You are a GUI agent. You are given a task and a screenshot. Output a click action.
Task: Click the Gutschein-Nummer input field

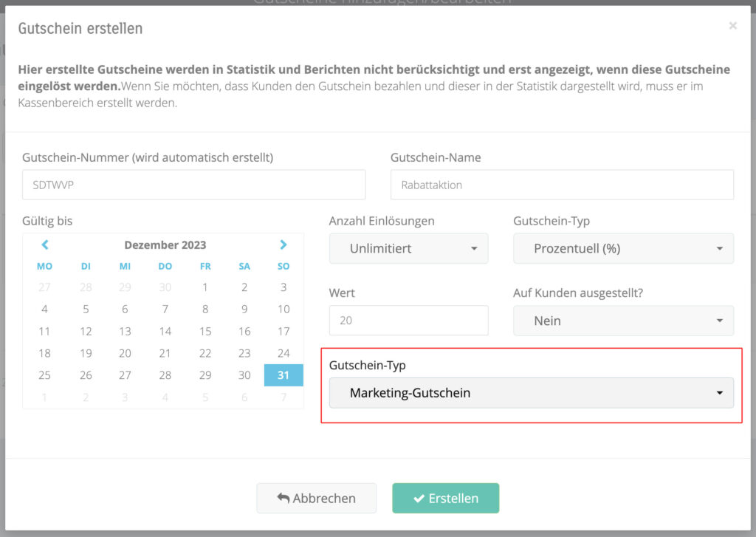[x=193, y=185]
